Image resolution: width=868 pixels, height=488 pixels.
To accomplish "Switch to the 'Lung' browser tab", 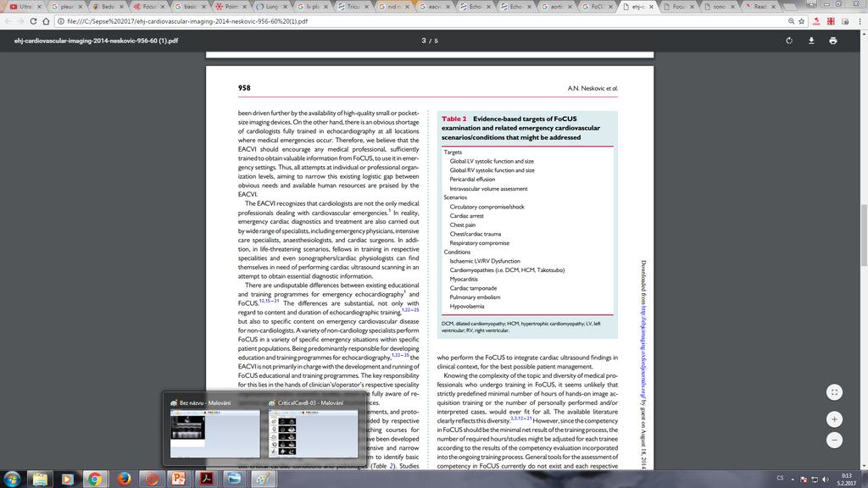I will 271,7.
